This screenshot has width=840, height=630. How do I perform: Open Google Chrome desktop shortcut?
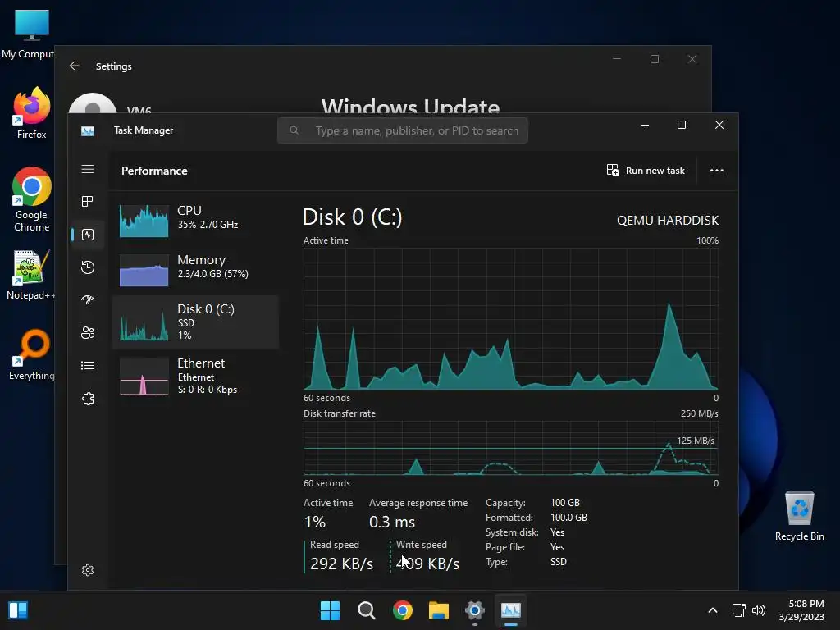click(32, 199)
